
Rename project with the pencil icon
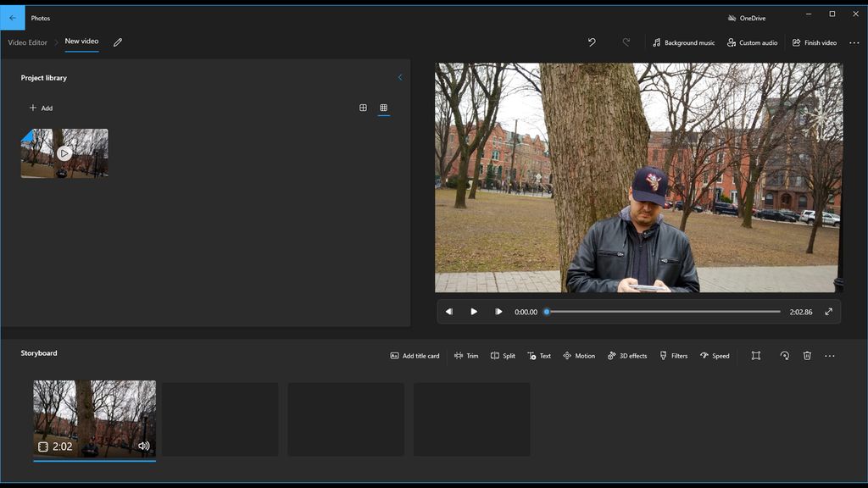(117, 42)
